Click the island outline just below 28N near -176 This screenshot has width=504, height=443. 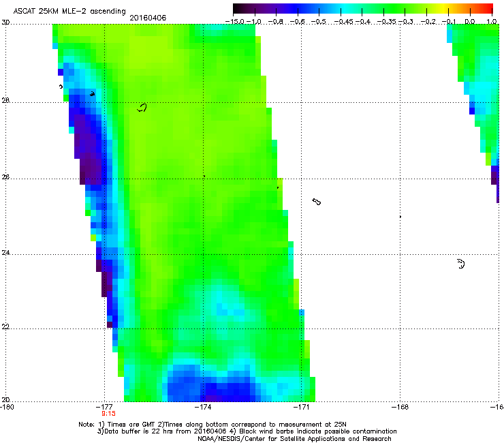tap(142, 108)
